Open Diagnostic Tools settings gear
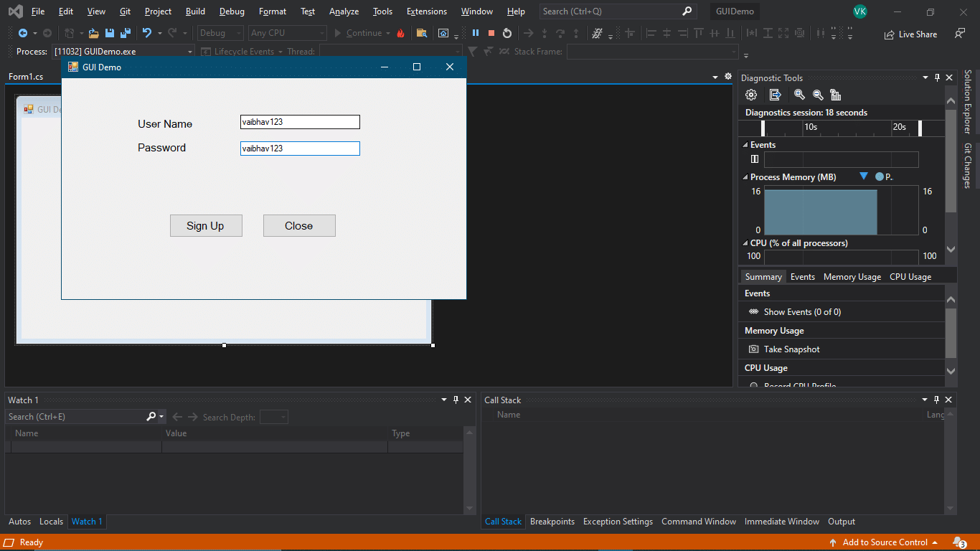 (x=750, y=95)
